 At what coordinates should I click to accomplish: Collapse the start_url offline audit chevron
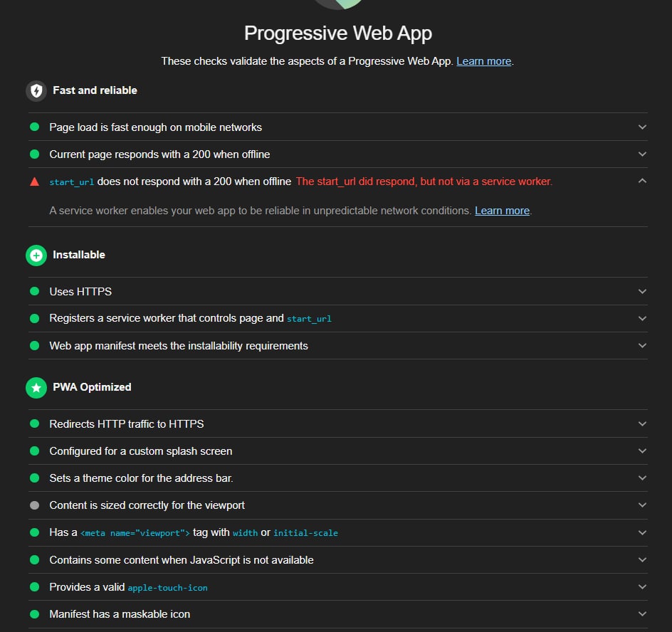[642, 181]
